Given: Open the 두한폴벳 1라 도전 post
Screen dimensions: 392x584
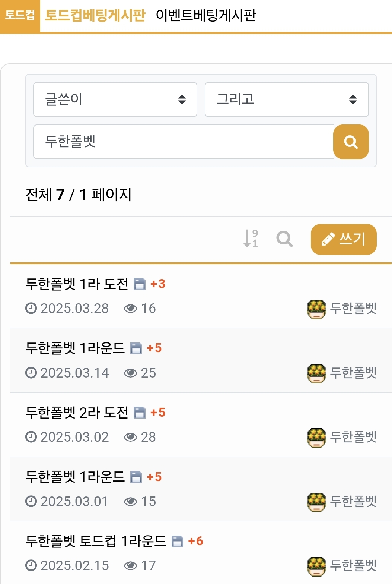Looking at the screenshot, I should (77, 284).
